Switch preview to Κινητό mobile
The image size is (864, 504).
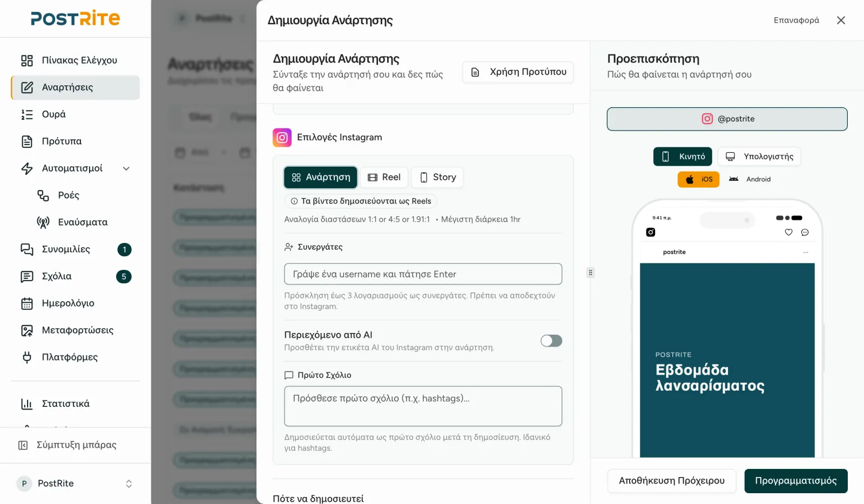(x=683, y=156)
